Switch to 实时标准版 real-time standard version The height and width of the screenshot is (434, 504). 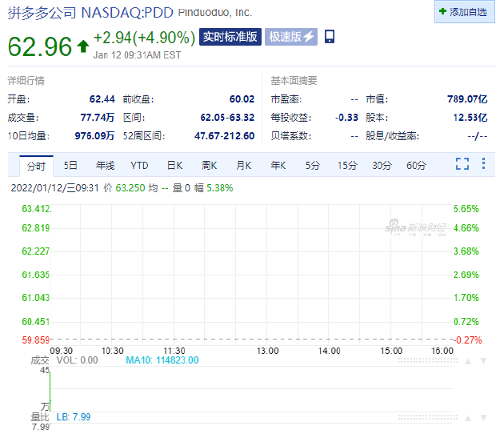pos(230,37)
